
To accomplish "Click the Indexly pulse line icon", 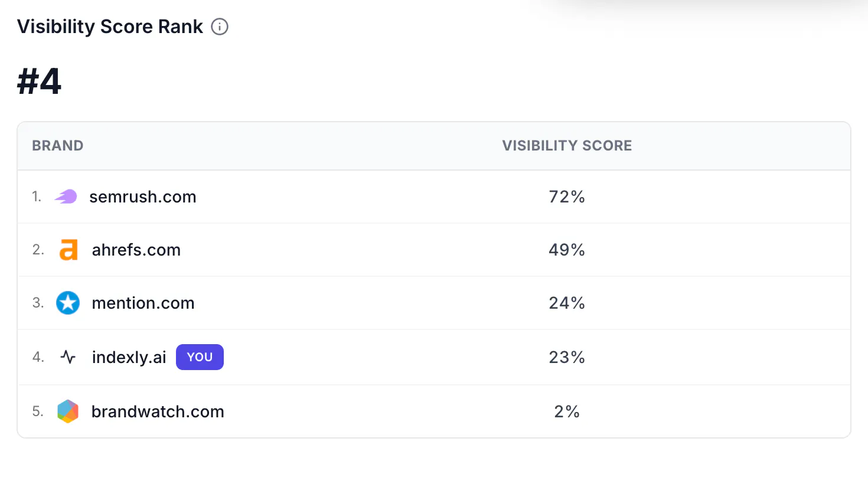I will (68, 357).
